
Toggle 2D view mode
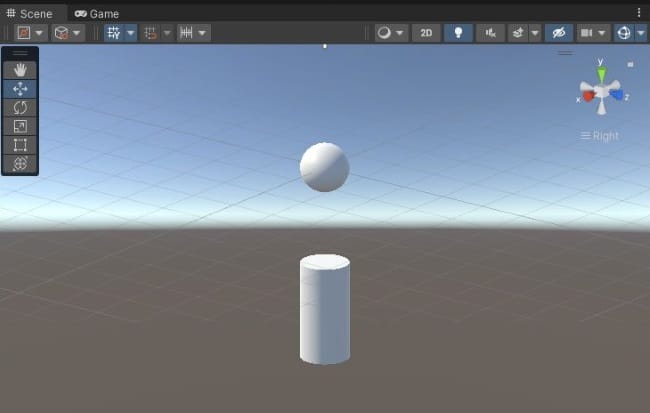click(x=426, y=33)
